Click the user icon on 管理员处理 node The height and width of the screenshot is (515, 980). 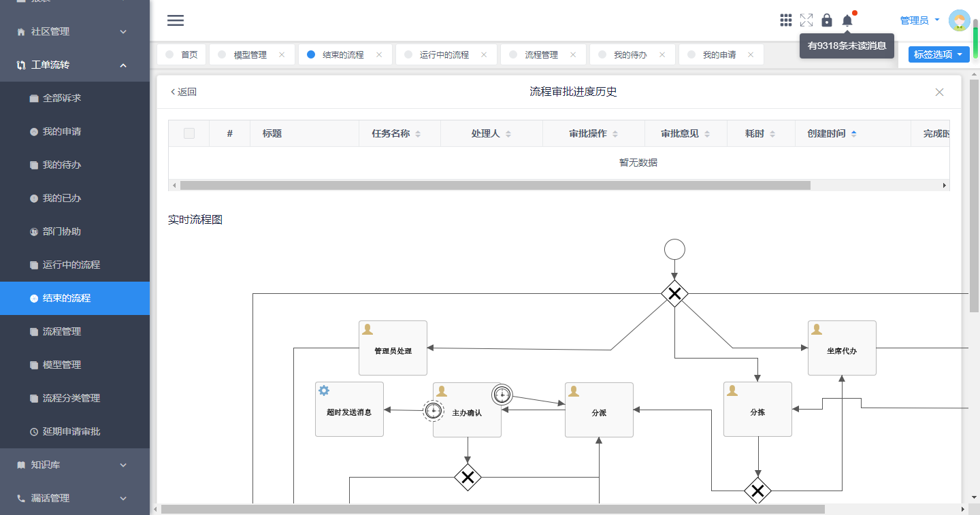pos(367,329)
